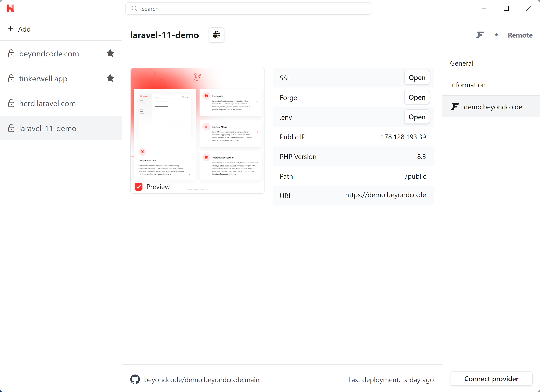
Task: Toggle the favorite star for tinkerwell.app
Action: pyautogui.click(x=110, y=78)
